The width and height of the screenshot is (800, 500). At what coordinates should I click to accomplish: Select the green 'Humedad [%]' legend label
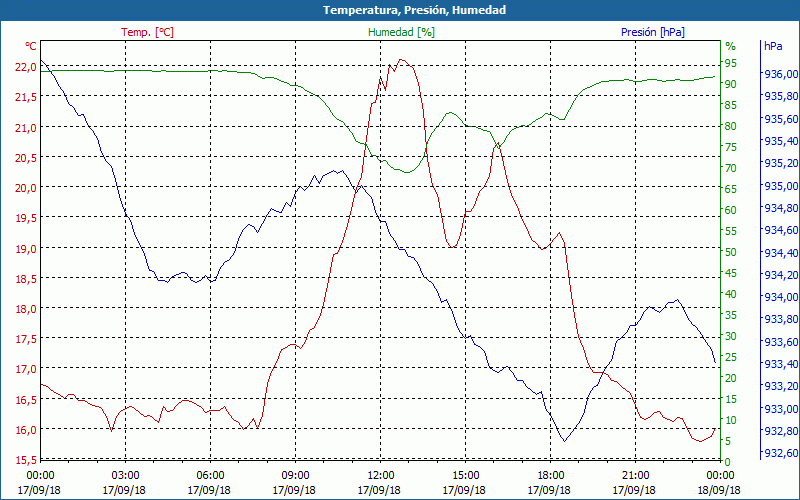[x=402, y=32]
